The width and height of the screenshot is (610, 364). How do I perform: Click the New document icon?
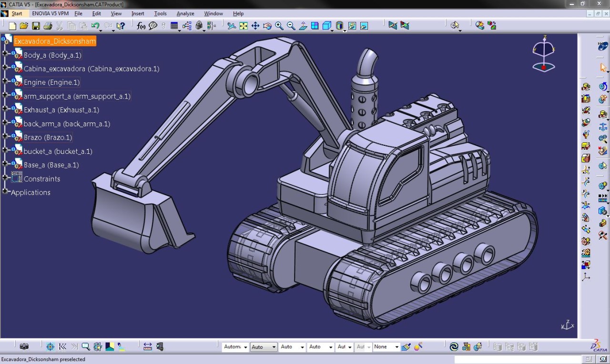[12, 26]
